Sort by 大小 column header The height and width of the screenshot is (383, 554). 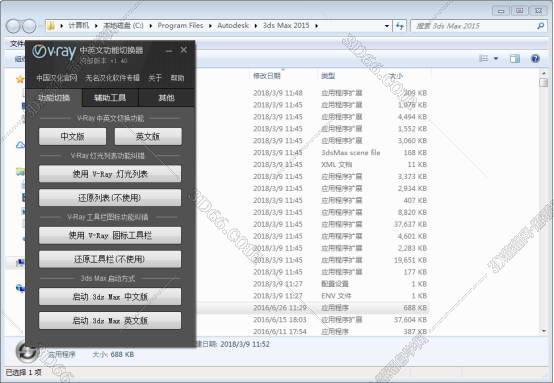(396, 76)
